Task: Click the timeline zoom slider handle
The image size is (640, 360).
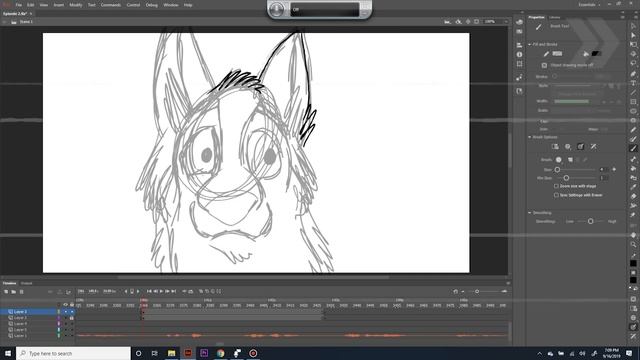Action: [477, 291]
